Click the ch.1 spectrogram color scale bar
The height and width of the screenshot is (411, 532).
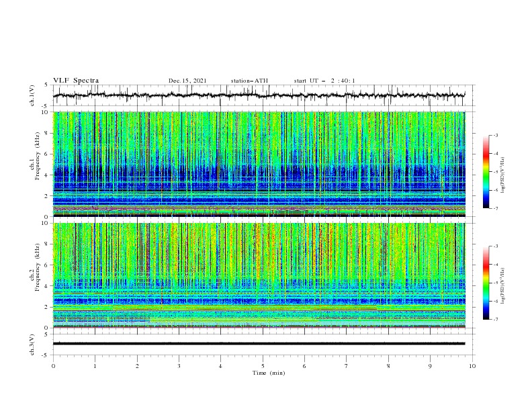point(486,172)
